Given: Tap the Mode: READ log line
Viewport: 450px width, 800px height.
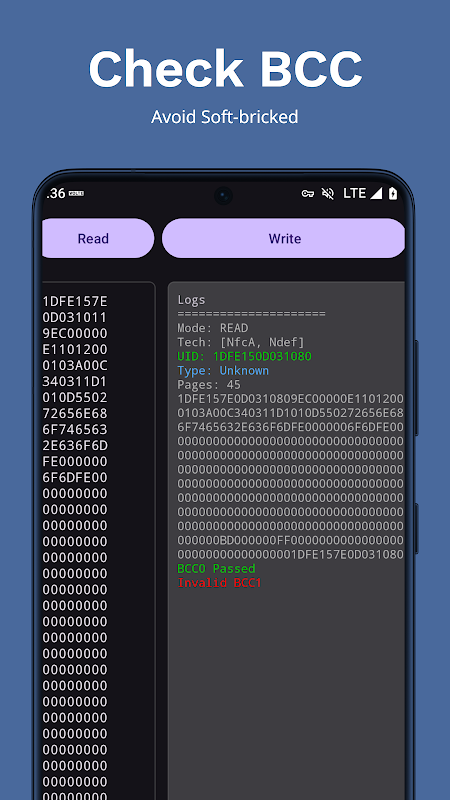Looking at the screenshot, I should [213, 328].
